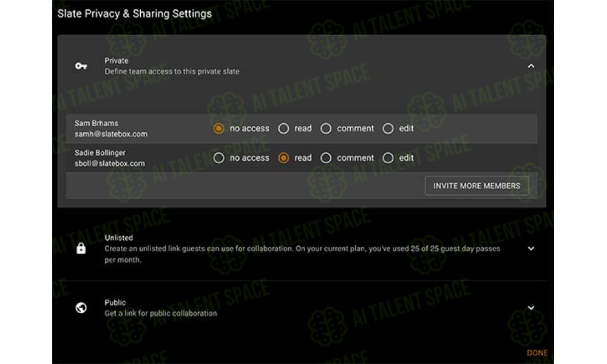Click the sboll@slatebox.com email text
This screenshot has height=364, width=607.
109,163
